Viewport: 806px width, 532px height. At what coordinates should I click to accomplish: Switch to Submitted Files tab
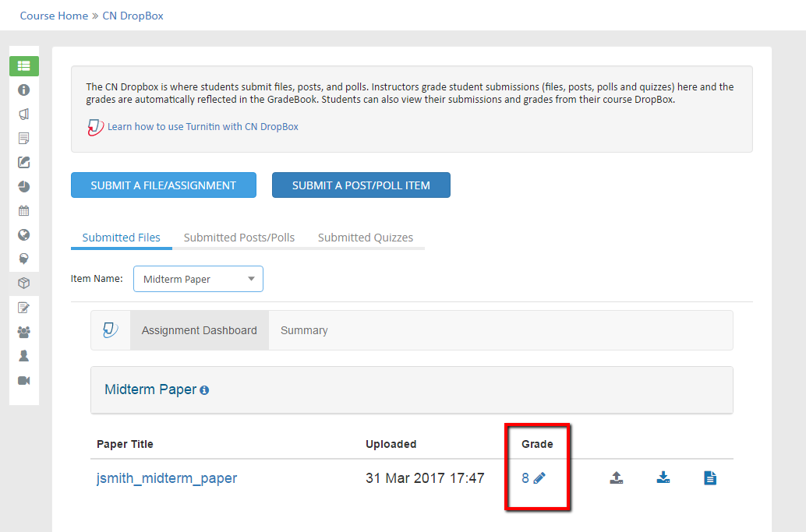(x=122, y=238)
